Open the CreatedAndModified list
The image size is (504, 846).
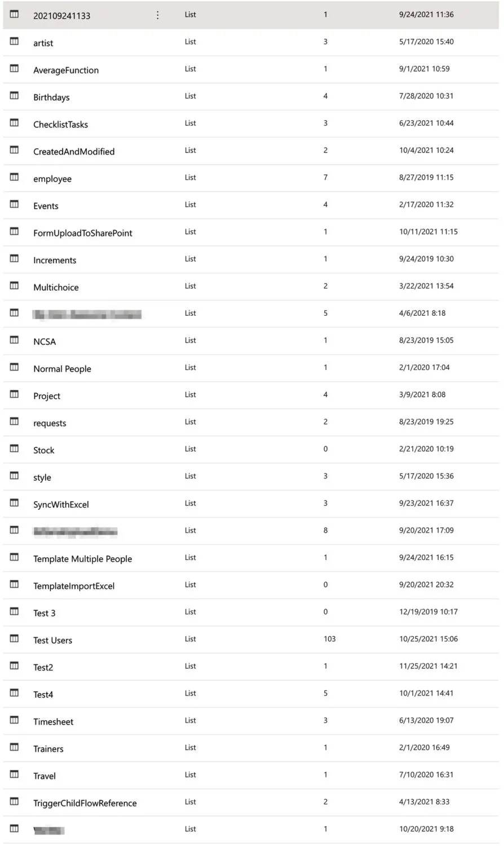(x=74, y=152)
